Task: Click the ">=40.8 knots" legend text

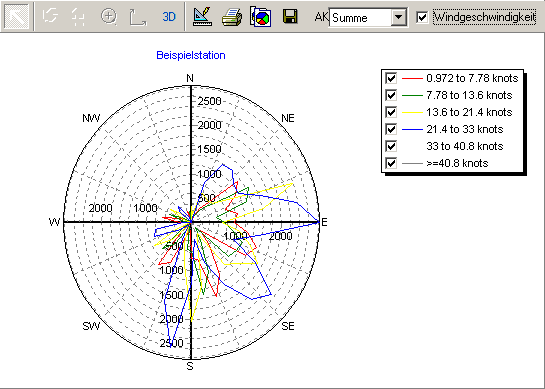Action: coord(457,163)
